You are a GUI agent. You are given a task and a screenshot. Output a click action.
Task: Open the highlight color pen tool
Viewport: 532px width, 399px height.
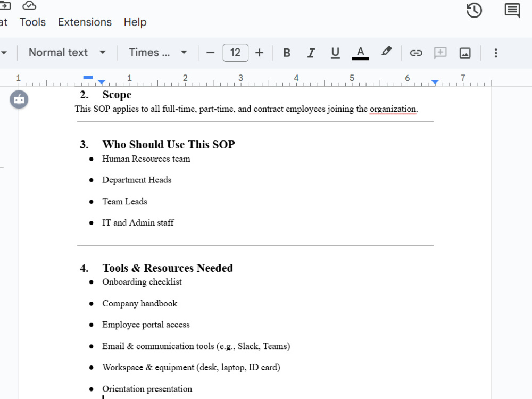(386, 52)
